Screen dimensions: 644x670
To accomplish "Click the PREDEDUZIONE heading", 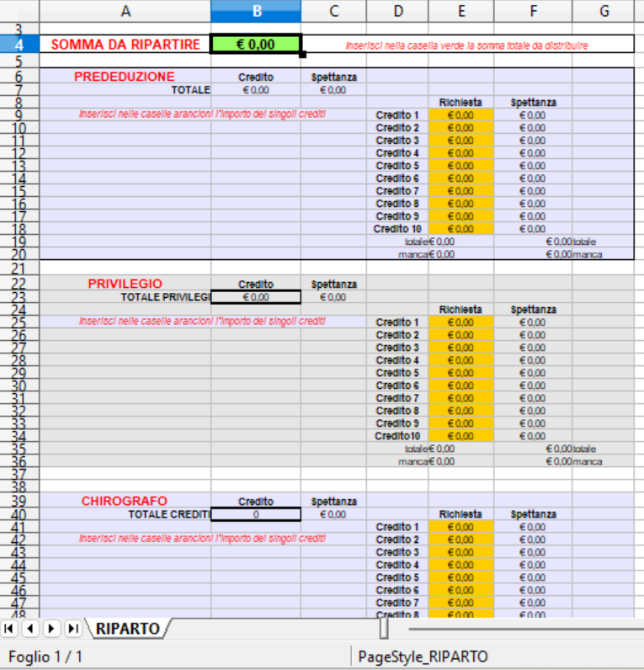I will (125, 77).
